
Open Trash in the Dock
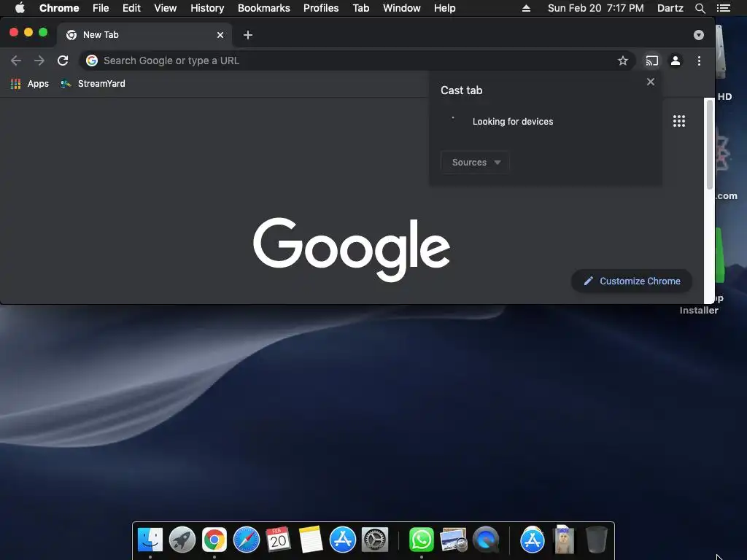596,540
